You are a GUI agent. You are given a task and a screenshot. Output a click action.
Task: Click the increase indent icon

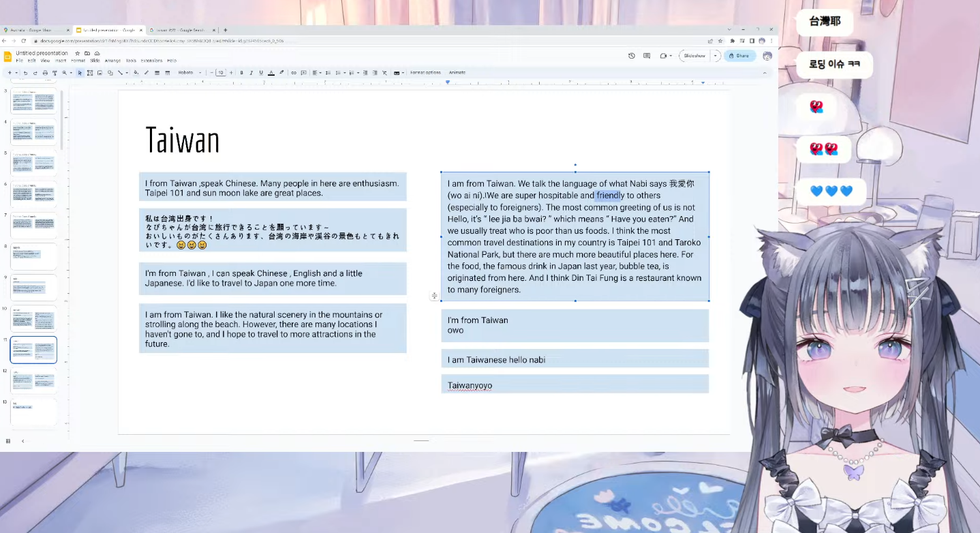click(375, 72)
